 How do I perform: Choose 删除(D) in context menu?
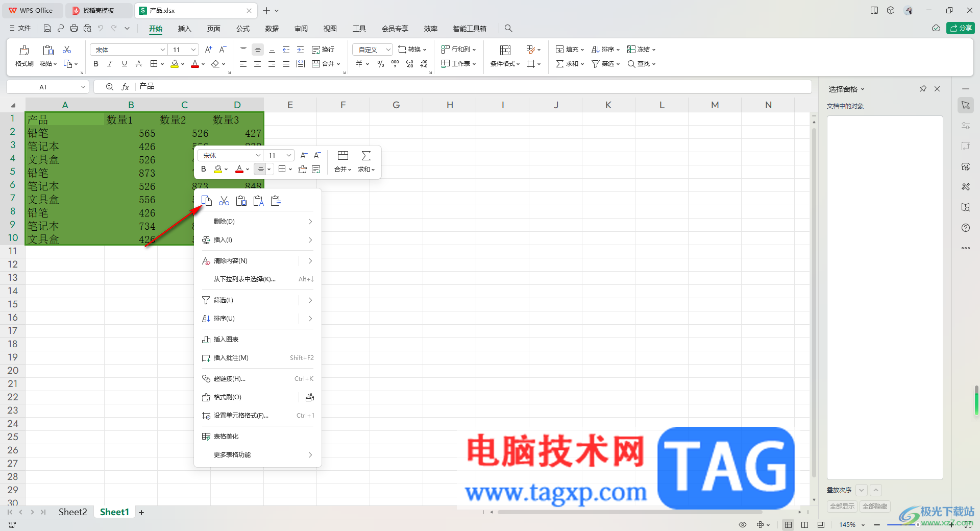(258, 221)
